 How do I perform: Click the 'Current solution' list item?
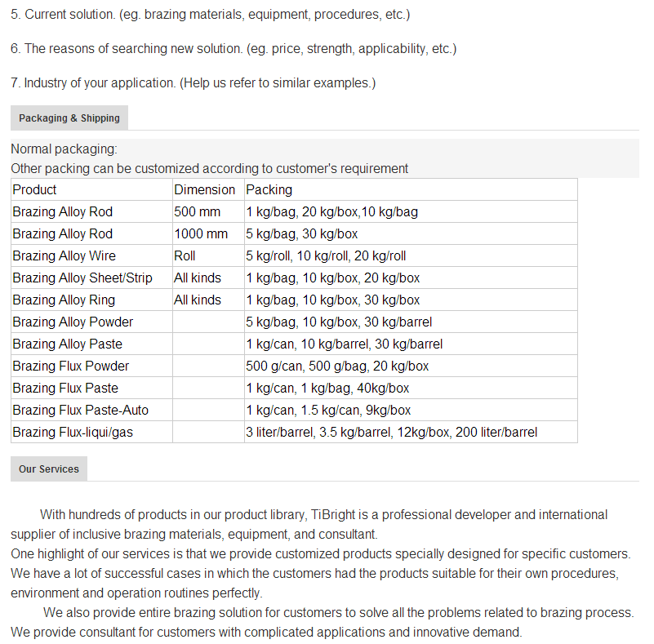[x=210, y=15]
